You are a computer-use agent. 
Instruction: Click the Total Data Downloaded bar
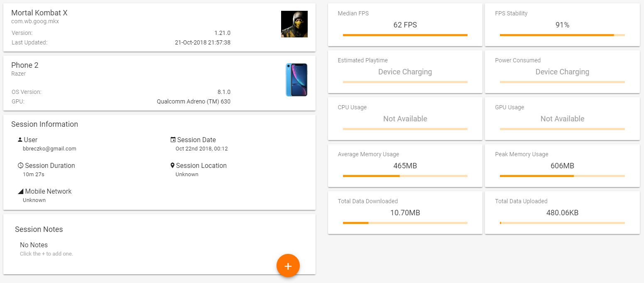coord(405,223)
